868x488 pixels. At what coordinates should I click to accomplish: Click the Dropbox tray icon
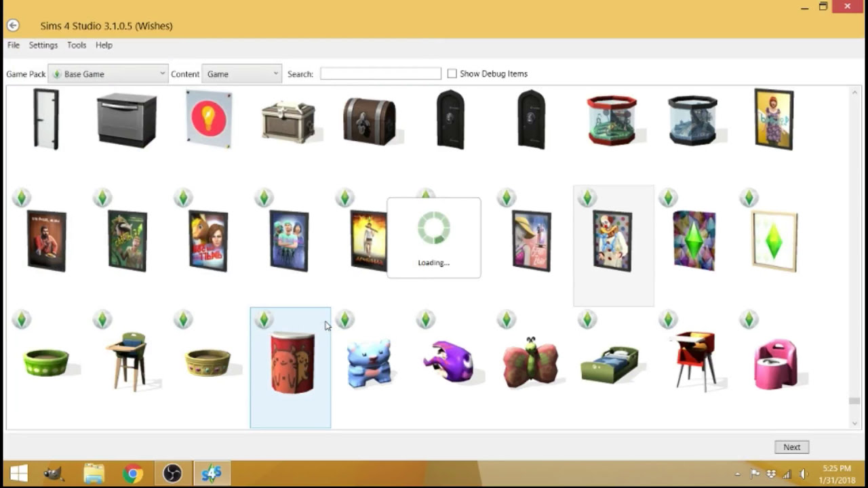coord(771,474)
